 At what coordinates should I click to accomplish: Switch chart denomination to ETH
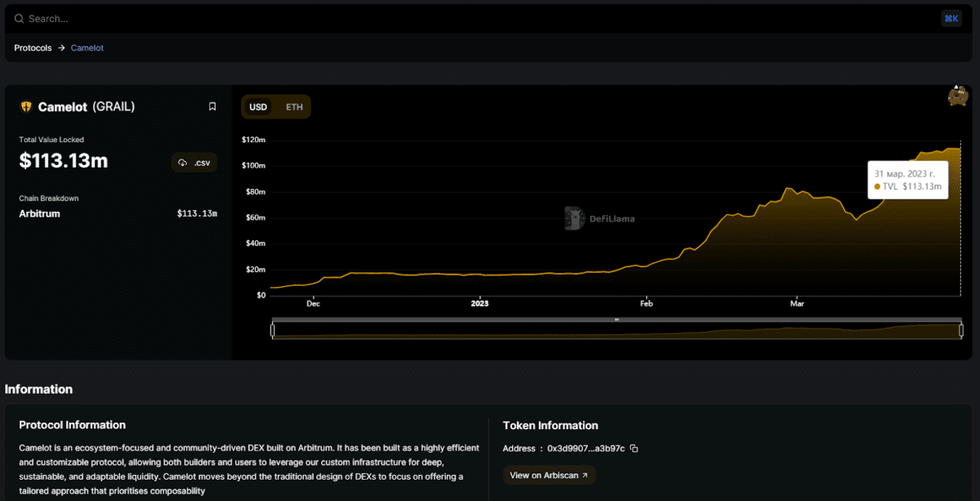tap(294, 107)
